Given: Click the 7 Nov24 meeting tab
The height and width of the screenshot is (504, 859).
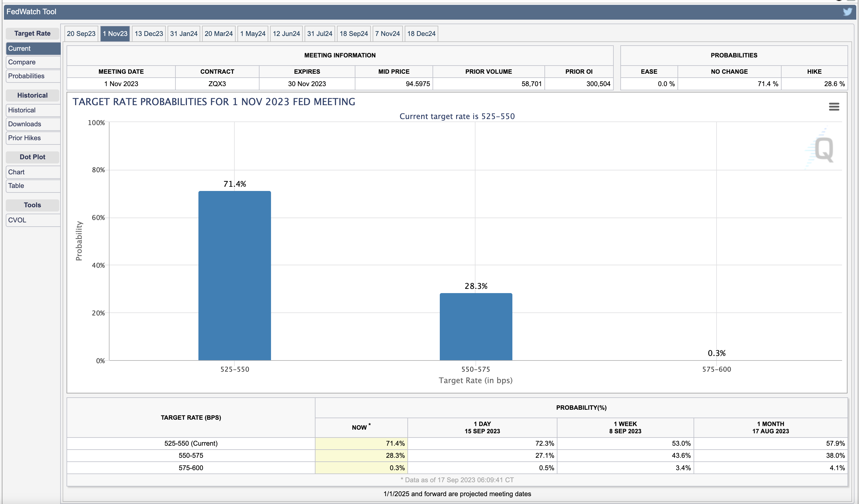Looking at the screenshot, I should [387, 34].
